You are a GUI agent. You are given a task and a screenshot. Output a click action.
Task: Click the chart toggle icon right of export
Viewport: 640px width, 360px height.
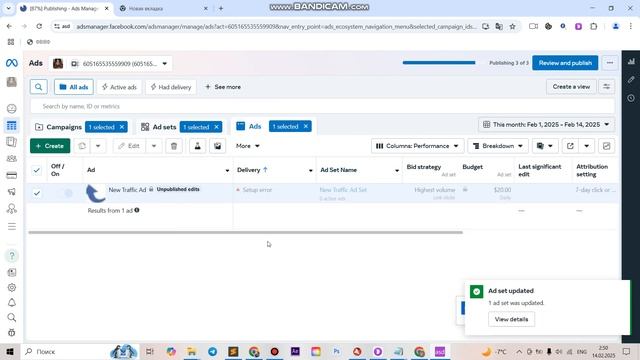point(607,146)
